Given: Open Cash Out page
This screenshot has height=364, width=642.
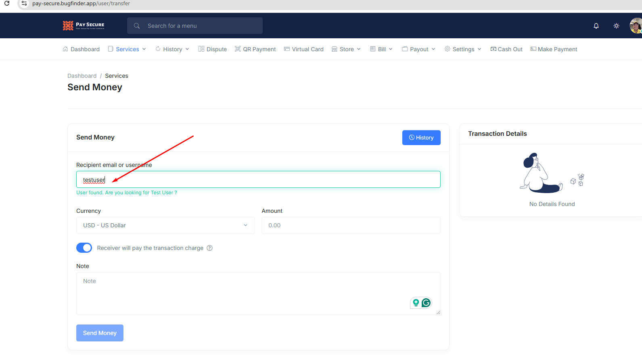Looking at the screenshot, I should (506, 49).
